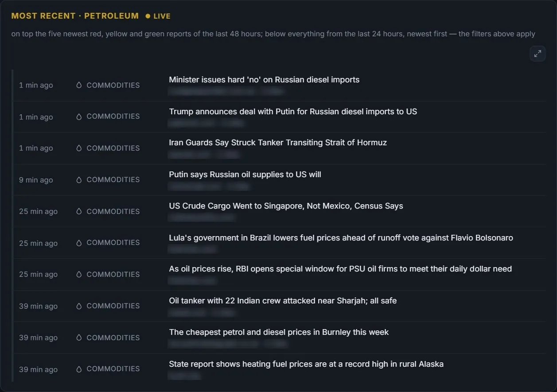Open the Trump announces deal with Putin headline

pos(293,112)
